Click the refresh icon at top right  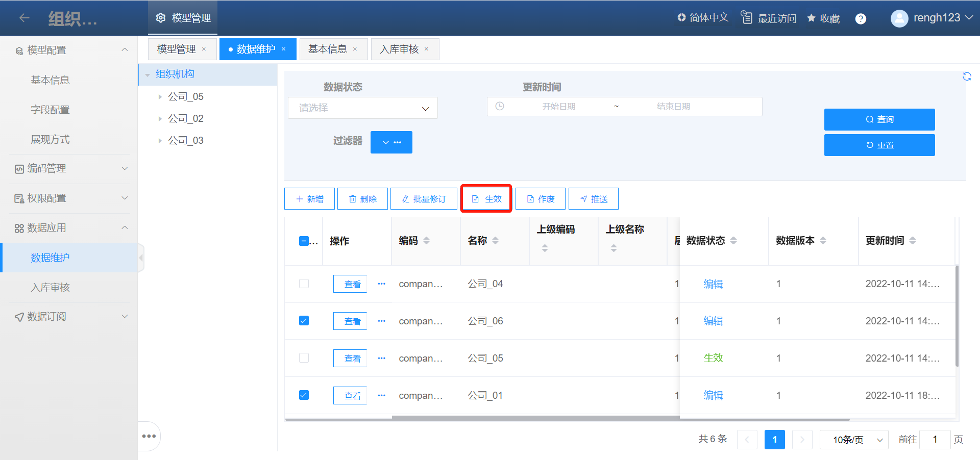coord(967,76)
